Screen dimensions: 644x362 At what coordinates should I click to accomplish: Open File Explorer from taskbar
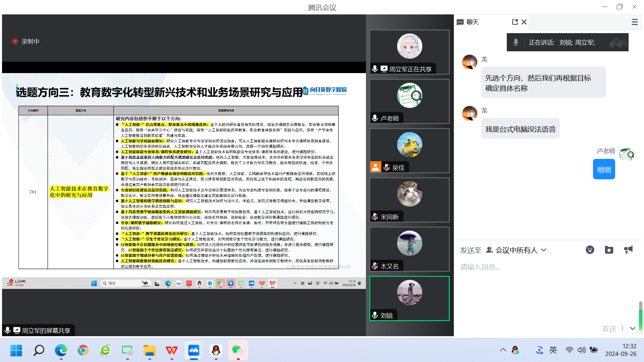tap(149, 350)
